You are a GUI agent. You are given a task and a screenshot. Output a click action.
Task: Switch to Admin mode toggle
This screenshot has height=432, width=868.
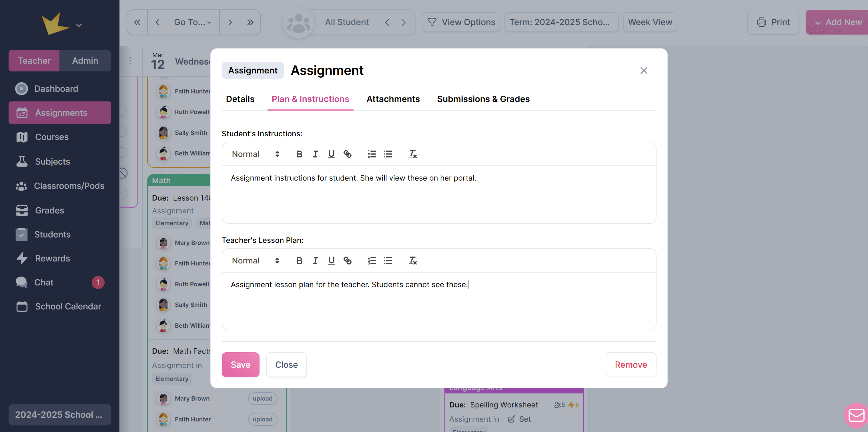pyautogui.click(x=85, y=61)
